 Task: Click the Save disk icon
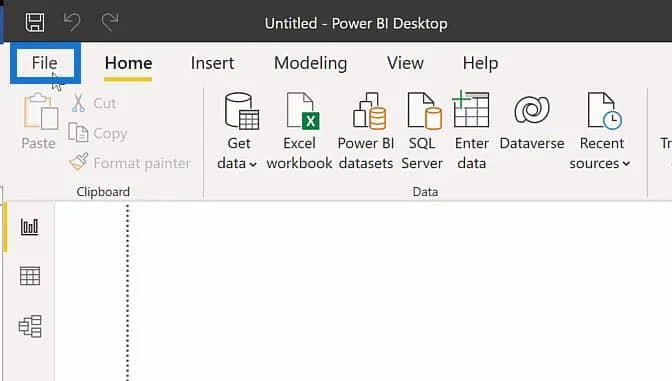tap(35, 22)
